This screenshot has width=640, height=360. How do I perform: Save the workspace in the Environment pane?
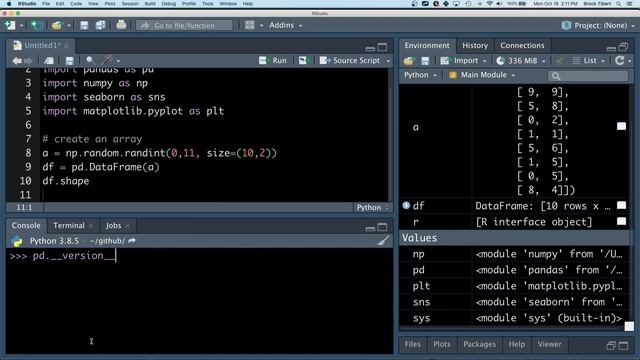pyautogui.click(x=425, y=61)
